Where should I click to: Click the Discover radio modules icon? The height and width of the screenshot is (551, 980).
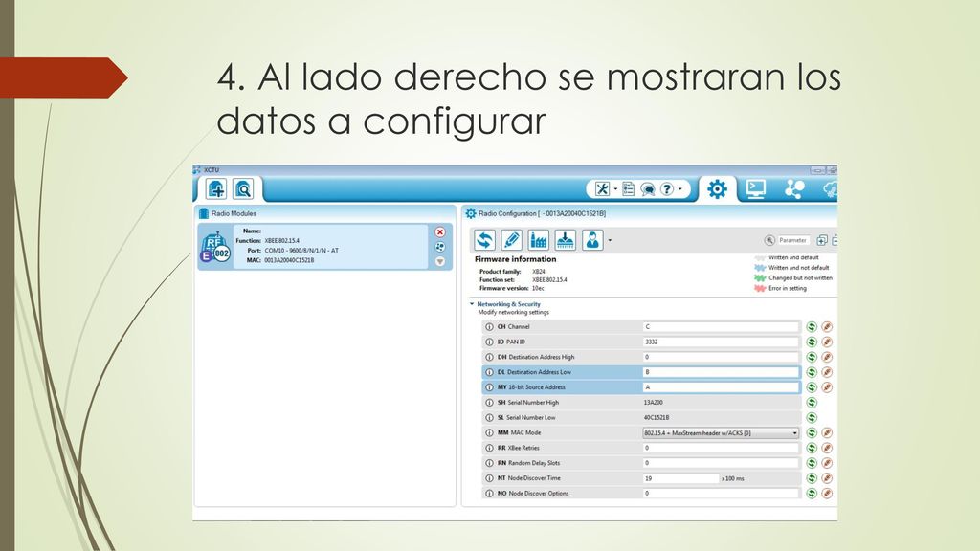[x=243, y=188]
